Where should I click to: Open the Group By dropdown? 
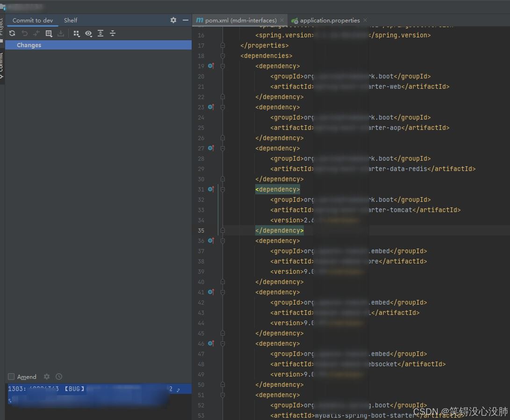tap(77, 34)
